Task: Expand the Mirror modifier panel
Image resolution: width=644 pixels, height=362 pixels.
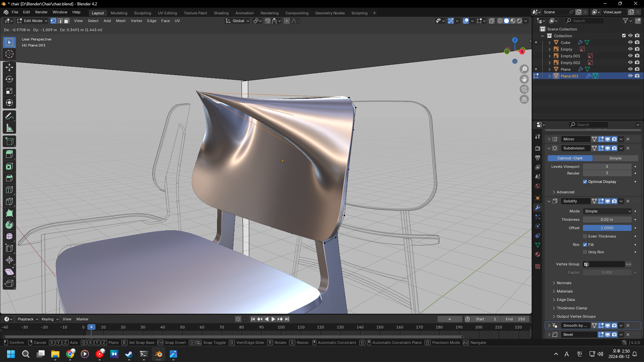Action: [x=549, y=139]
